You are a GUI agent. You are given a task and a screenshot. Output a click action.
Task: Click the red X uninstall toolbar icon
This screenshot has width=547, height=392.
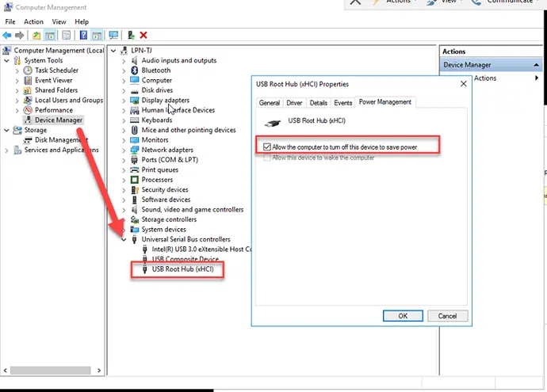pyautogui.click(x=143, y=35)
